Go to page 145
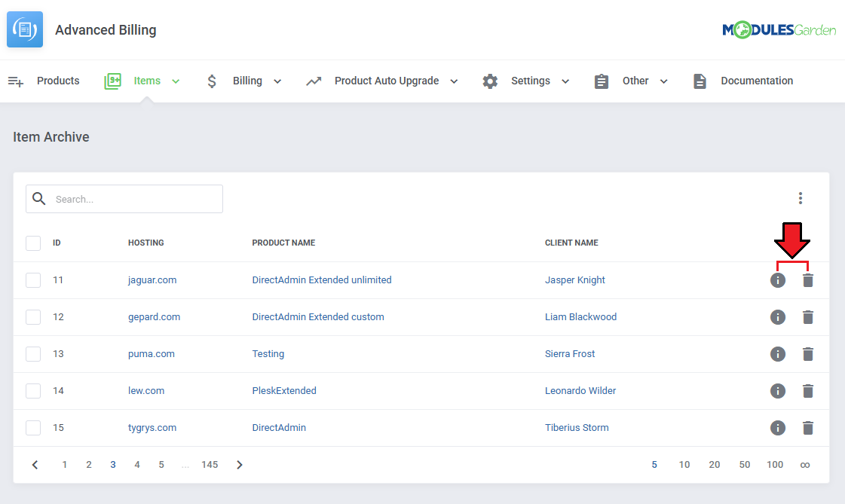The width and height of the screenshot is (845, 504). pyautogui.click(x=210, y=465)
